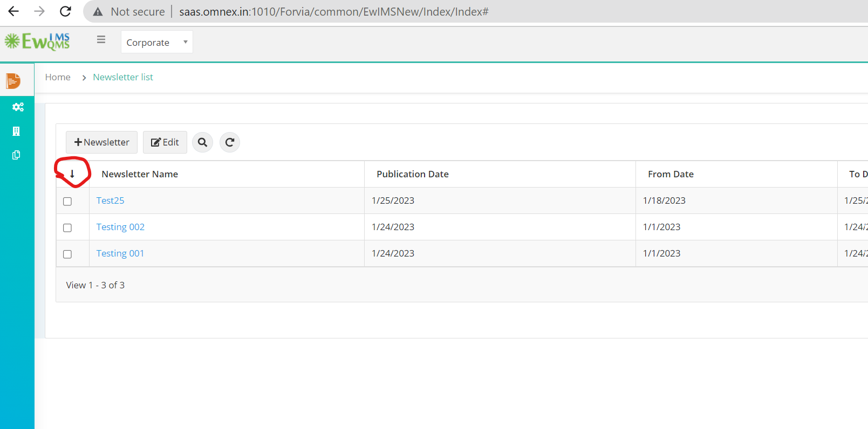Screen dimensions: 868x429
Task: Click the Not secure warning icon
Action: click(x=98, y=12)
